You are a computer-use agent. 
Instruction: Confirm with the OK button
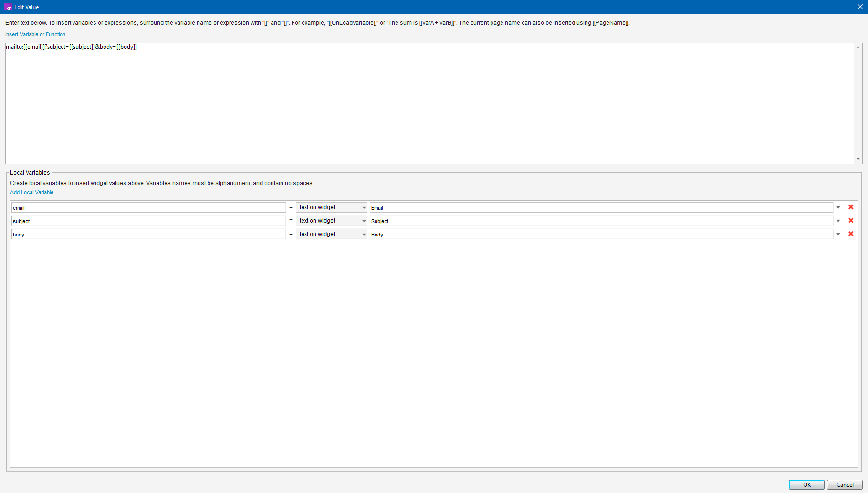806,484
